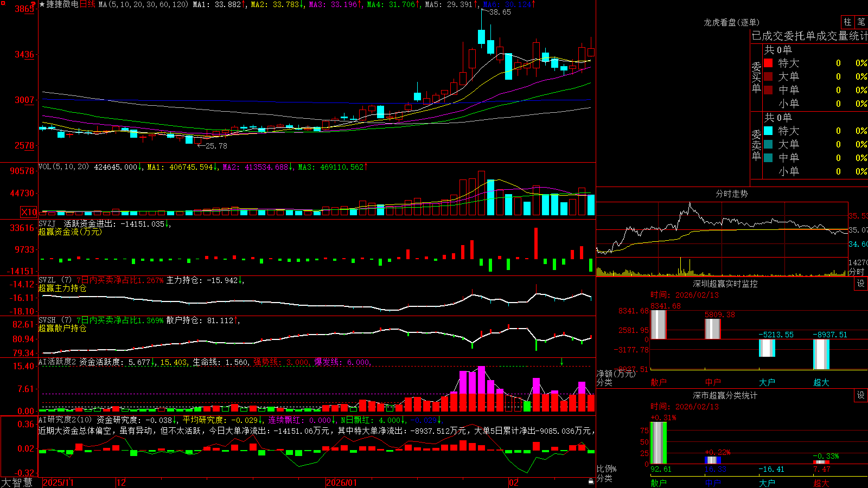Viewport: 868px width, 488px height.
Task: Switch order view to 笔 mode
Action: (x=861, y=22)
